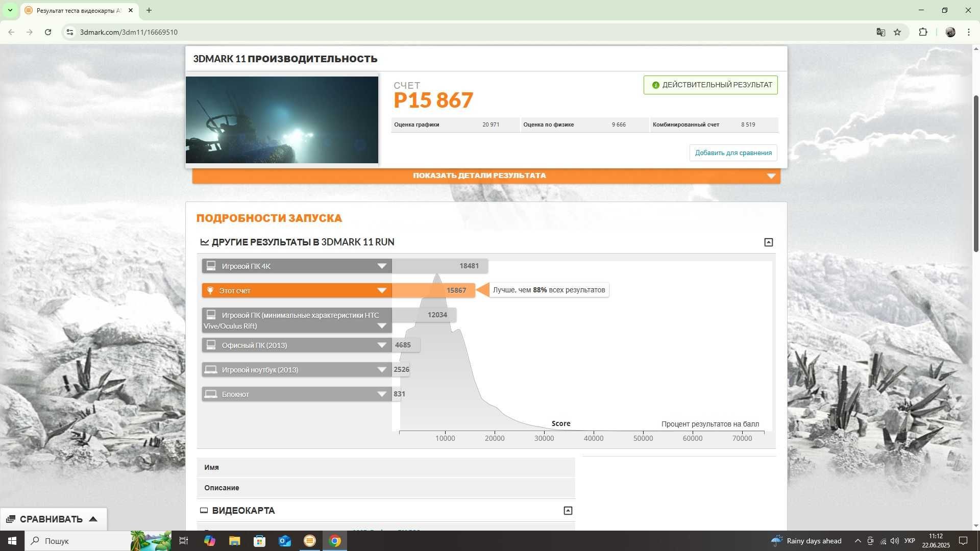Open the Chrome profile avatar

point(950,32)
